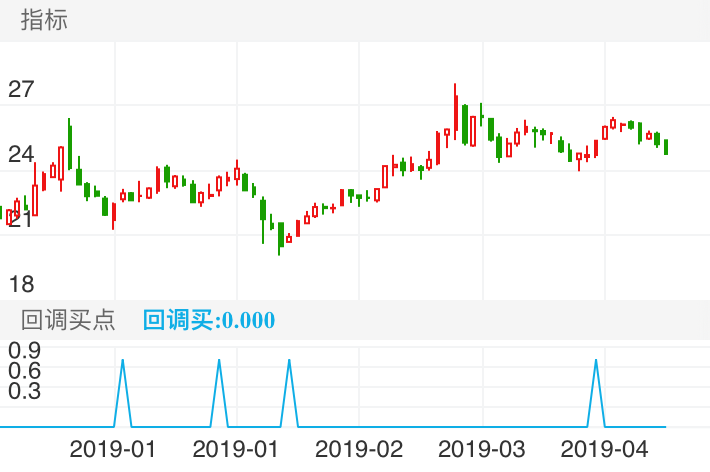The height and width of the screenshot is (472, 710).
Task: Click the 0.3 indicator axis label
Action: pos(24,390)
